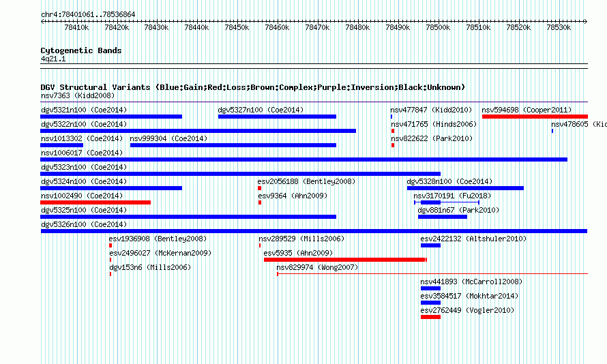The width and height of the screenshot is (607, 364).
Task: Select the esv5935 red loss bar
Action: (x=344, y=260)
